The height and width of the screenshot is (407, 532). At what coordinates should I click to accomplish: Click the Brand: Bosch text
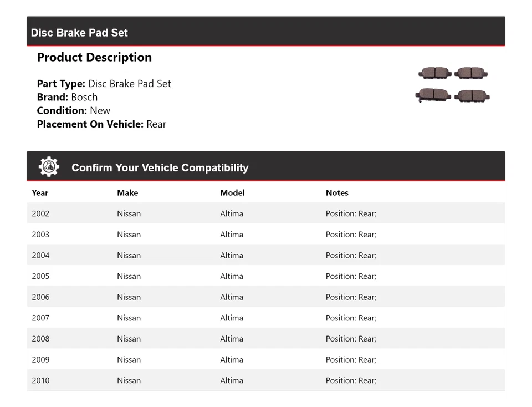point(67,97)
